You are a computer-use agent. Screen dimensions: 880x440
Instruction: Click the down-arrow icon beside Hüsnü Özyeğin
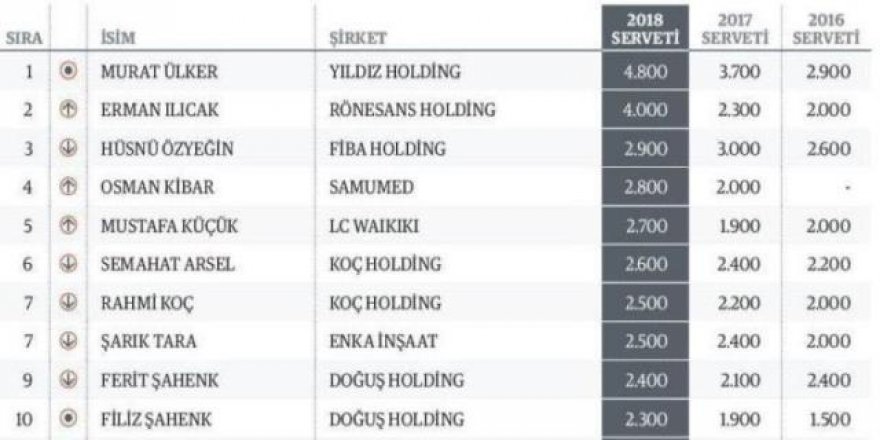click(x=68, y=149)
